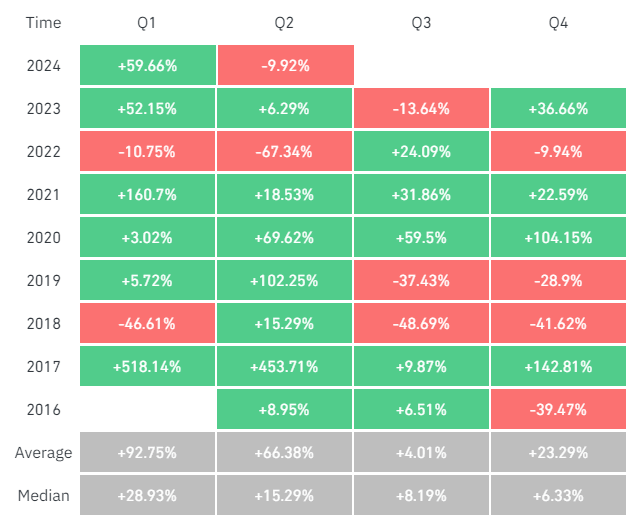Click the +160.7% cell for 2021
Image resolution: width=640 pixels, height=531 pixels.
click(147, 195)
